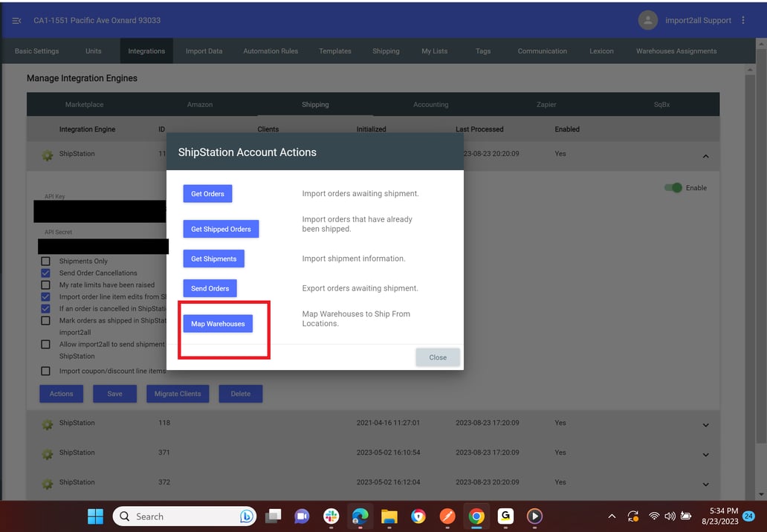767x532 pixels.
Task: Click the user avatar icon
Action: [x=647, y=21]
